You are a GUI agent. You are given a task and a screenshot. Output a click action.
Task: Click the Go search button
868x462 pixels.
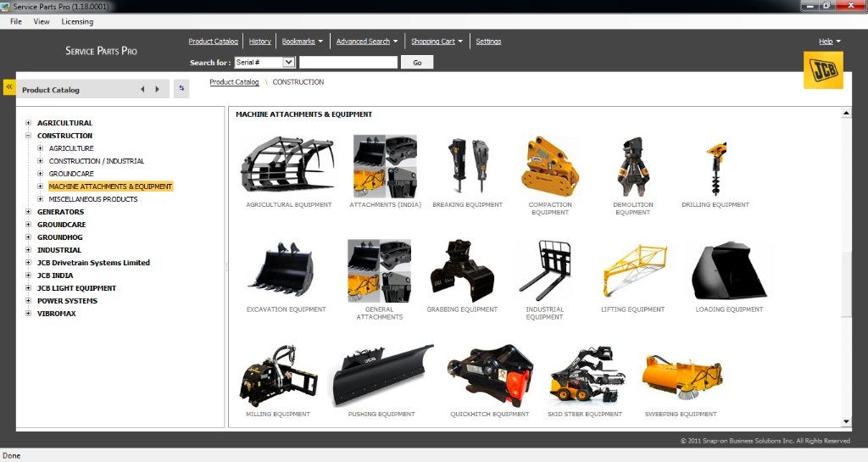417,63
